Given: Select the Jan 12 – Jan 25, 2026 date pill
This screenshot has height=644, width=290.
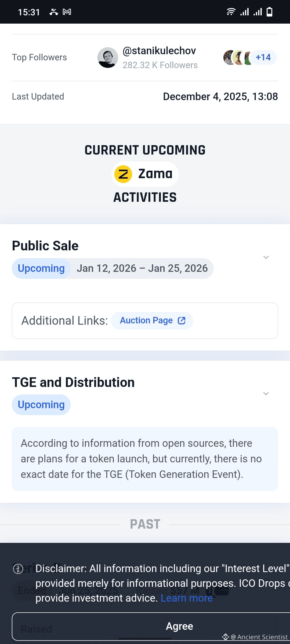Looking at the screenshot, I should click(142, 268).
